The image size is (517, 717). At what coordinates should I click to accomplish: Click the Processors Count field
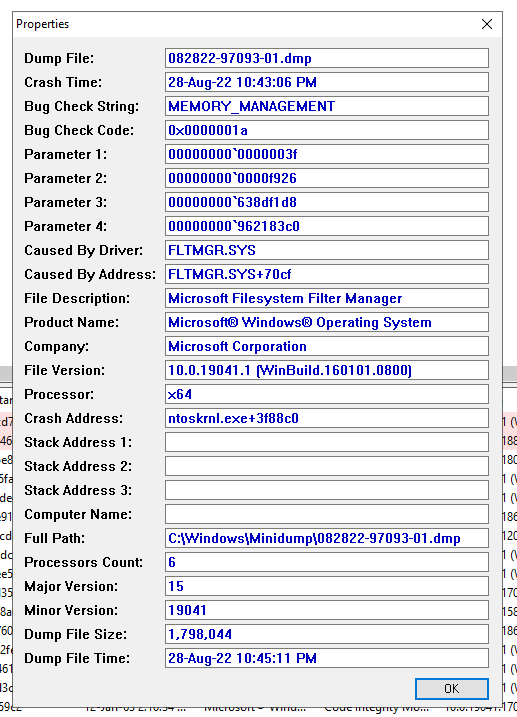pos(327,562)
